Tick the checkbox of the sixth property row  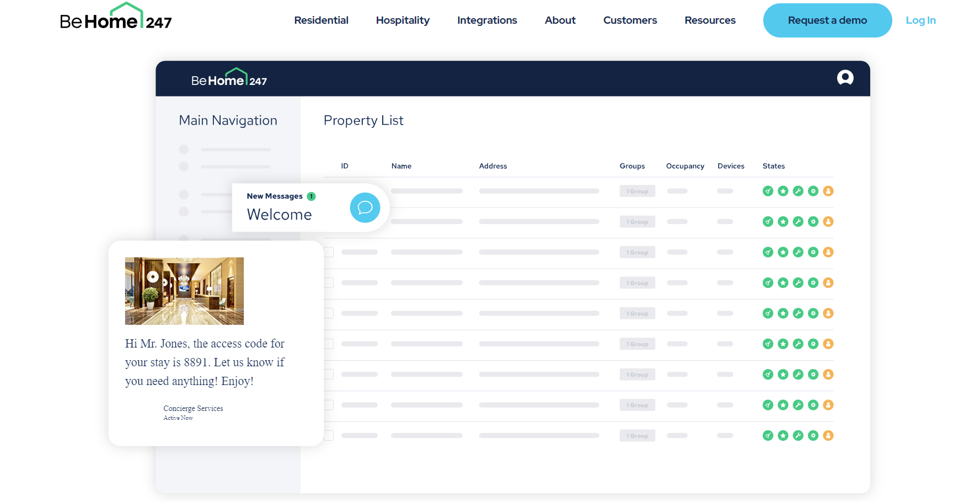tap(329, 344)
